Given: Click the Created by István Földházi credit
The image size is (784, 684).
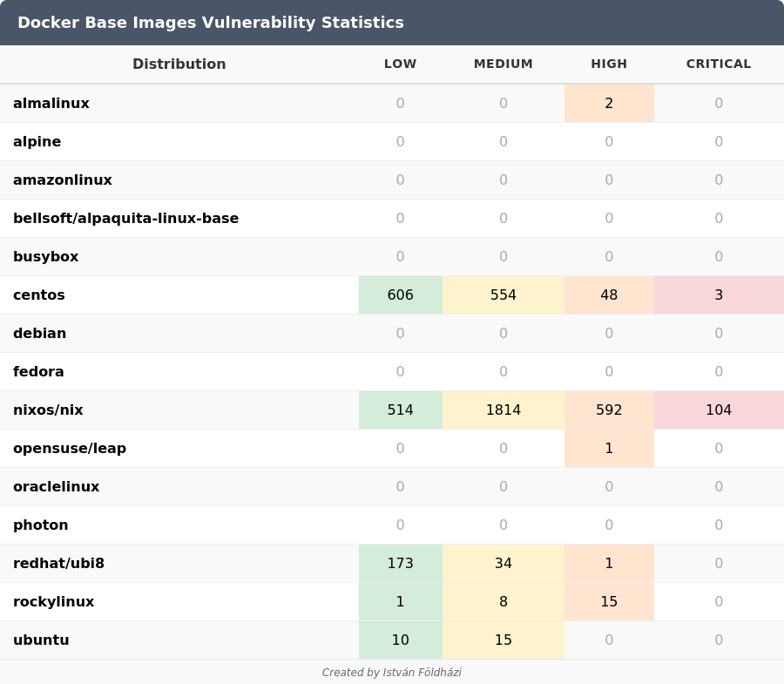Looking at the screenshot, I should click(x=391, y=673).
